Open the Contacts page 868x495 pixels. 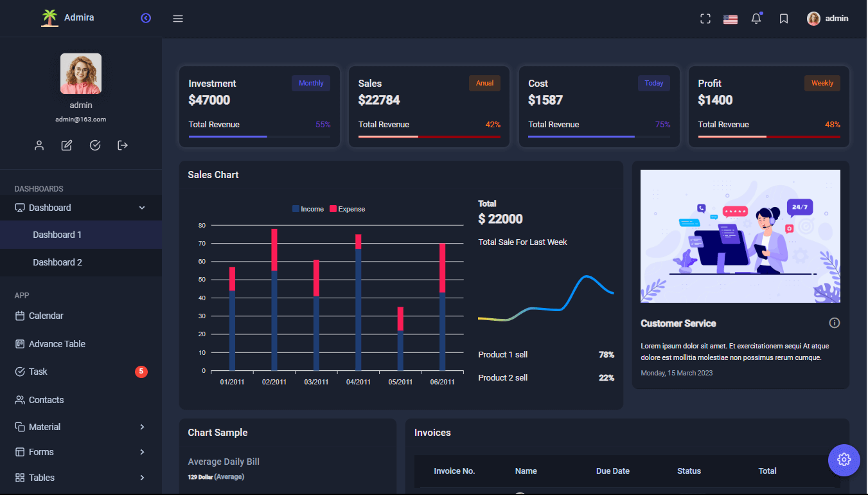coord(46,399)
